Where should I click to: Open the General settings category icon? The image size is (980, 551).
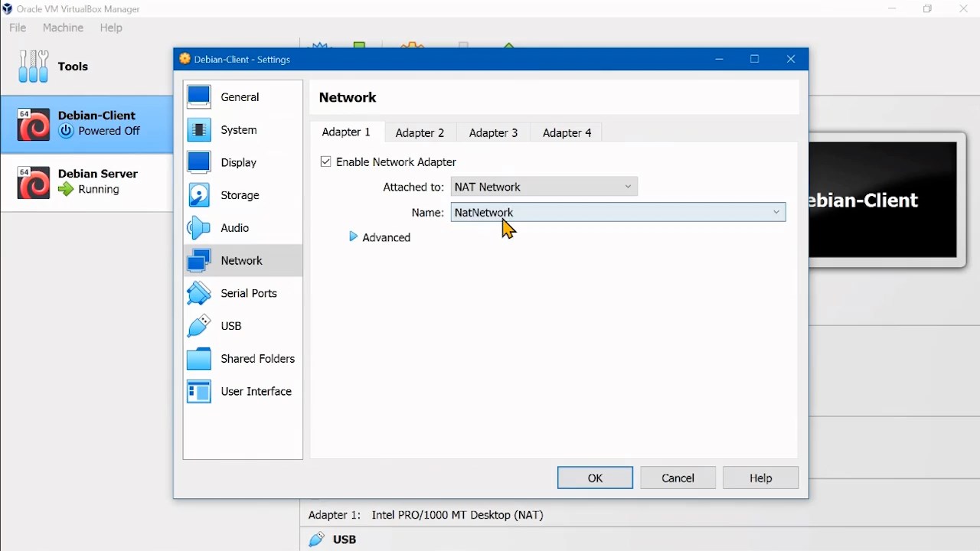tap(199, 97)
